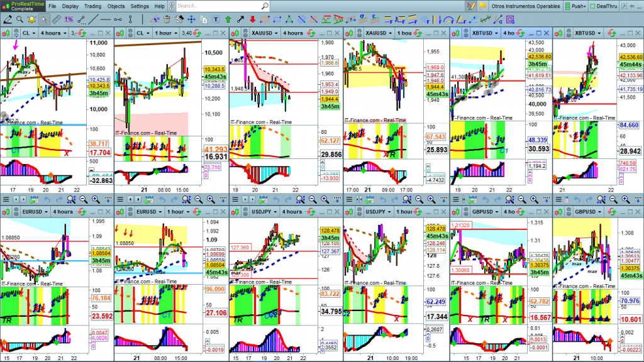The image size is (644, 362).
Task: Click the yellow flag icon in top bar
Action: coord(483,6)
